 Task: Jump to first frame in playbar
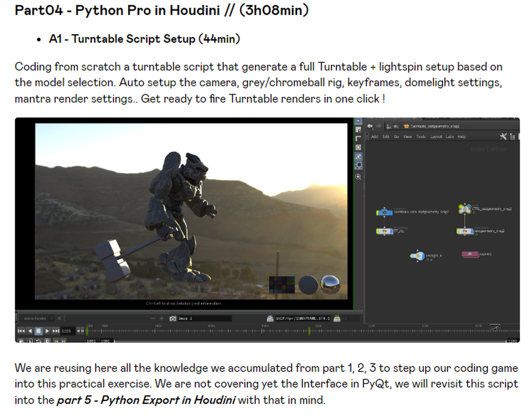click(21, 330)
